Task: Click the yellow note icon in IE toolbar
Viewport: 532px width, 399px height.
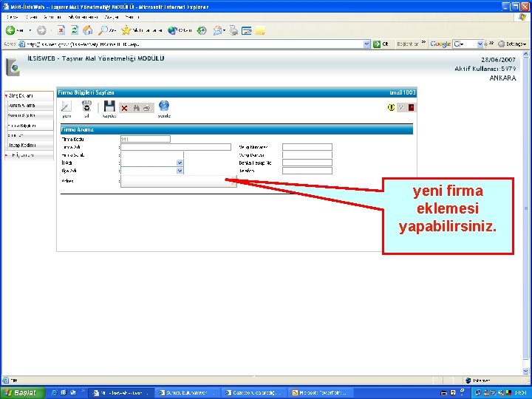Action: [x=260, y=31]
